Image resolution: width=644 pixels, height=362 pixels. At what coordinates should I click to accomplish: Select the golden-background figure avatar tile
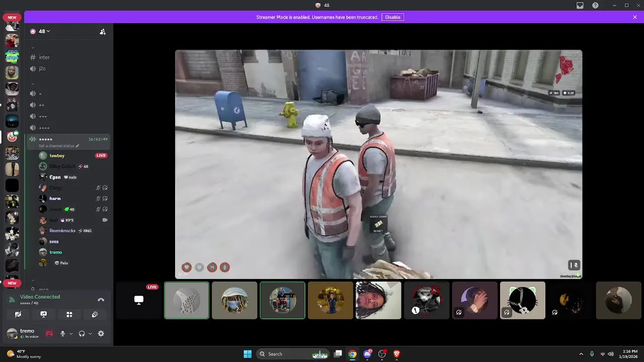tap(331, 300)
